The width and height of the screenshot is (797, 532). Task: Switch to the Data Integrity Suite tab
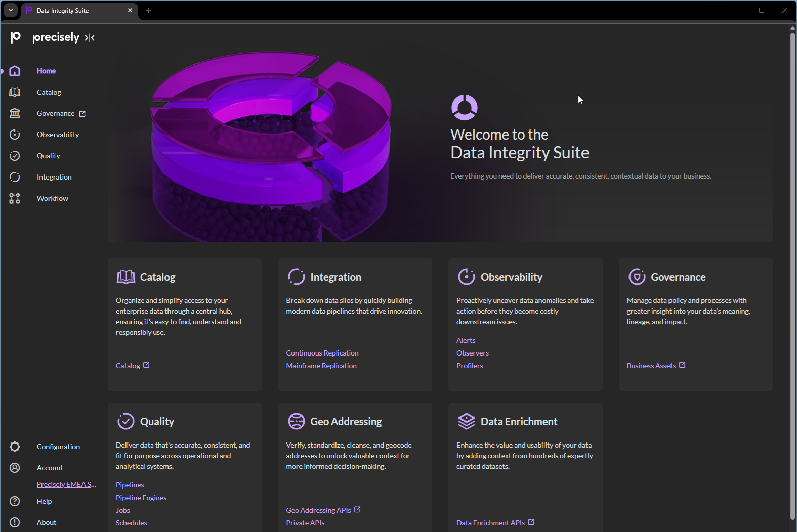pyautogui.click(x=71, y=10)
